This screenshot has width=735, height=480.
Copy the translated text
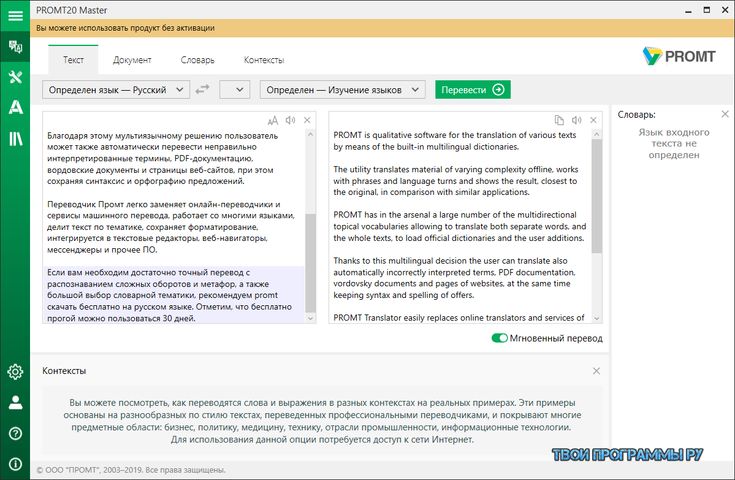(559, 120)
